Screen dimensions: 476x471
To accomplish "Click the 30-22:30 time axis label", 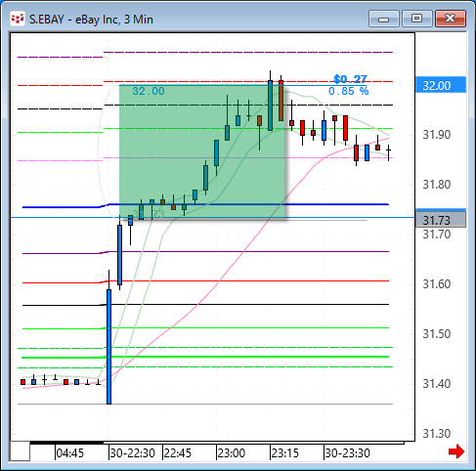I will [132, 453].
